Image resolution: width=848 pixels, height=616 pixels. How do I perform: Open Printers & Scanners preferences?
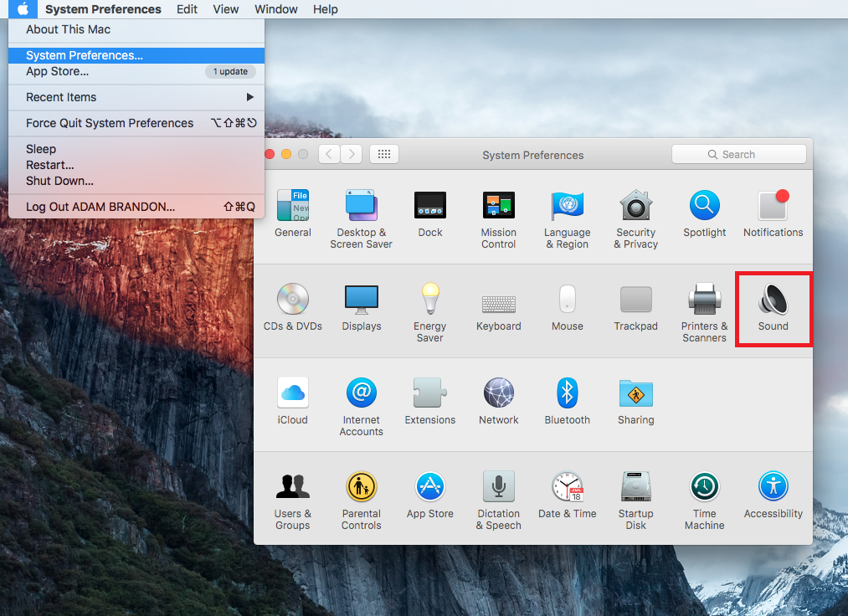[704, 312]
